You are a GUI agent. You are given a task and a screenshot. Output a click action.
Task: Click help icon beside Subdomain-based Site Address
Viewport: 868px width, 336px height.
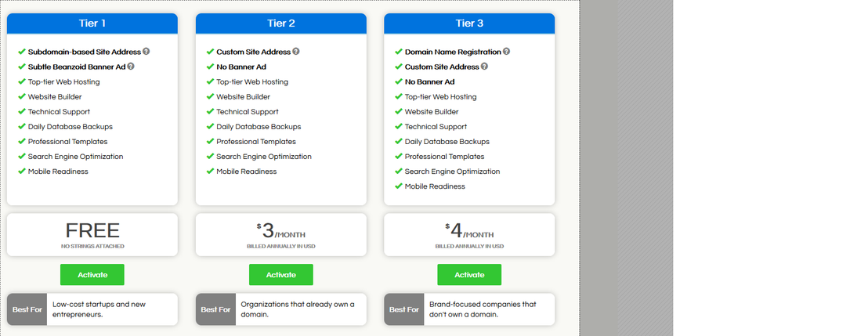[146, 52]
